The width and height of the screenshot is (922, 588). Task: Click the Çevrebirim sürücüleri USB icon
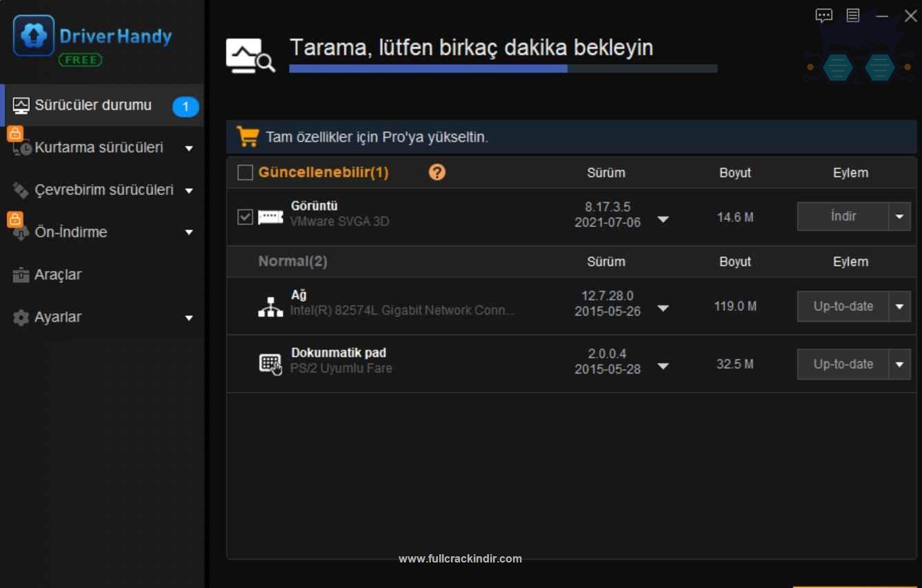tap(21, 190)
